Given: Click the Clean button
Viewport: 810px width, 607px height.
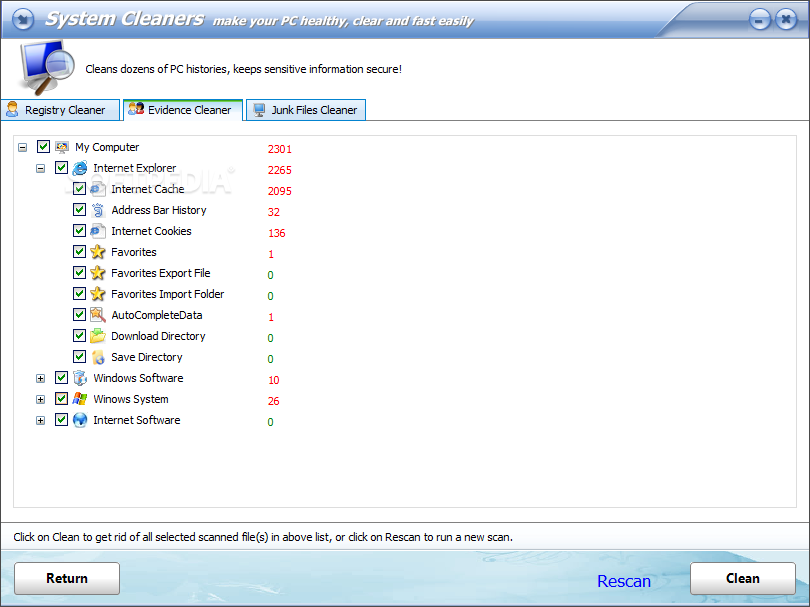Looking at the screenshot, I should (743, 579).
